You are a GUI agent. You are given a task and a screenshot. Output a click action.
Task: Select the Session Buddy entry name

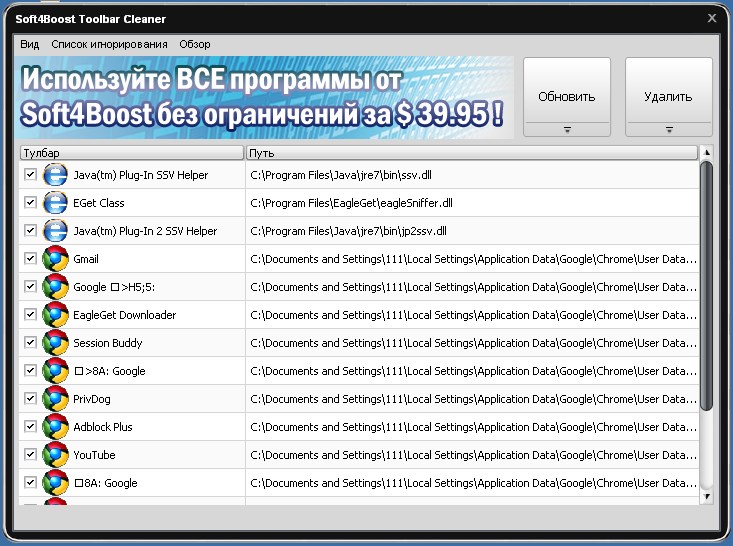click(108, 343)
